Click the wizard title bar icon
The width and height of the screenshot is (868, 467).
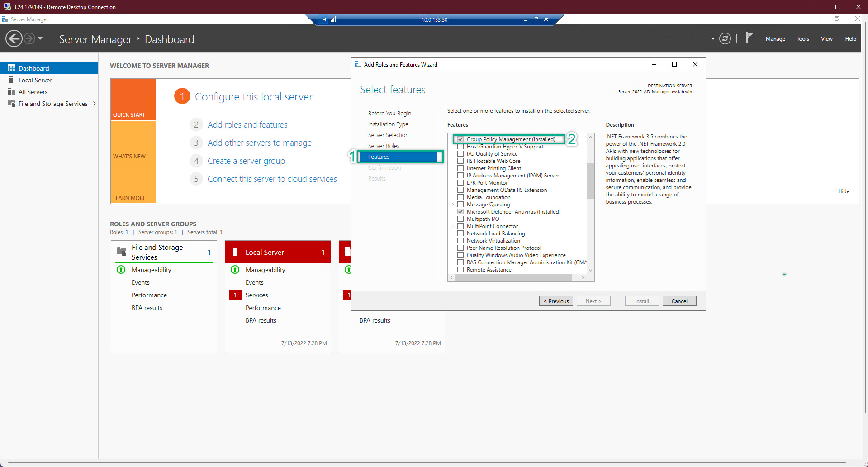pos(358,65)
